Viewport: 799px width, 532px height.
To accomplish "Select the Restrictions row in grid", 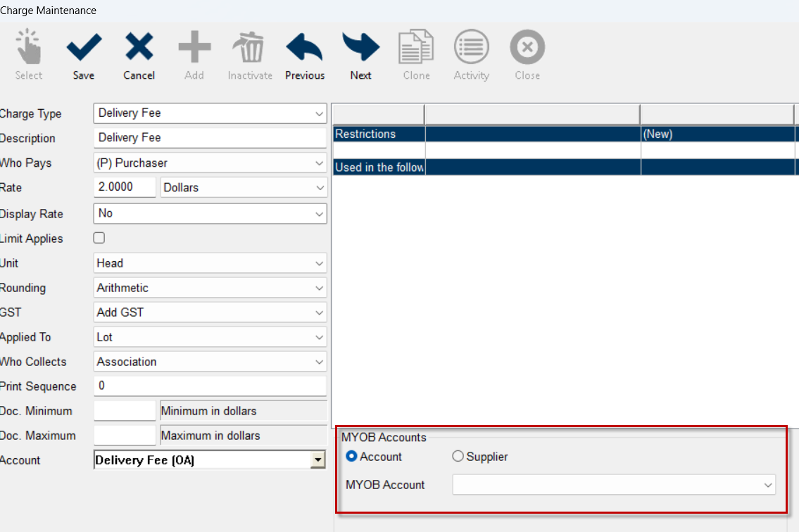I will click(x=379, y=134).
